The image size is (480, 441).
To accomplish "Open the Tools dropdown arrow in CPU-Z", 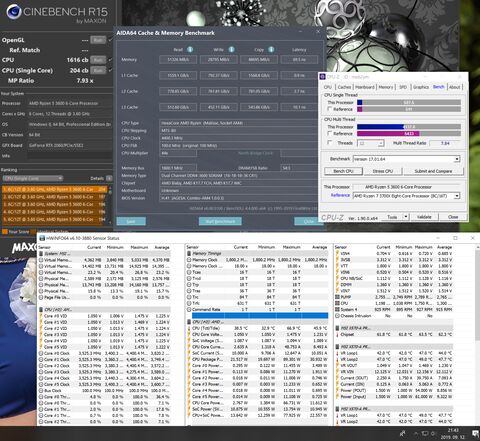I will click(x=406, y=217).
